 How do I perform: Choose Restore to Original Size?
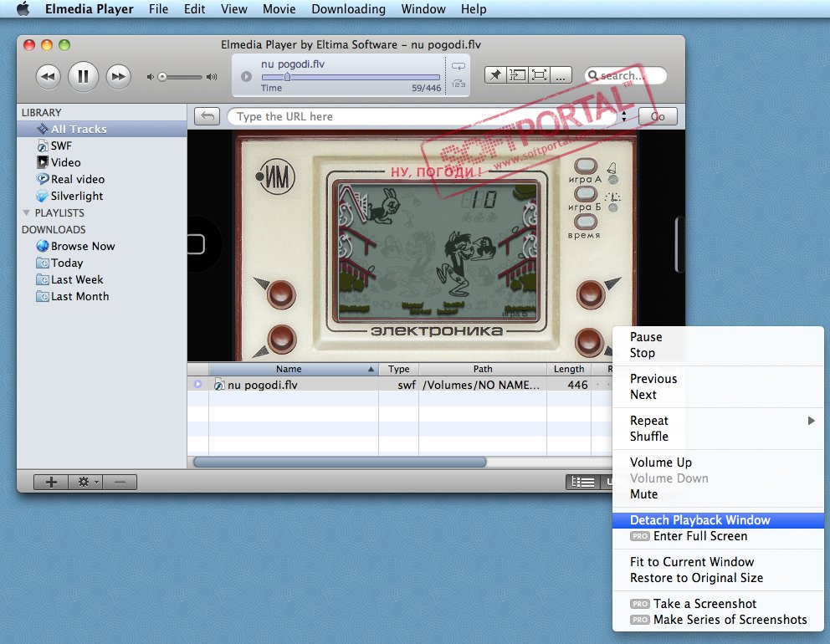(x=719, y=578)
